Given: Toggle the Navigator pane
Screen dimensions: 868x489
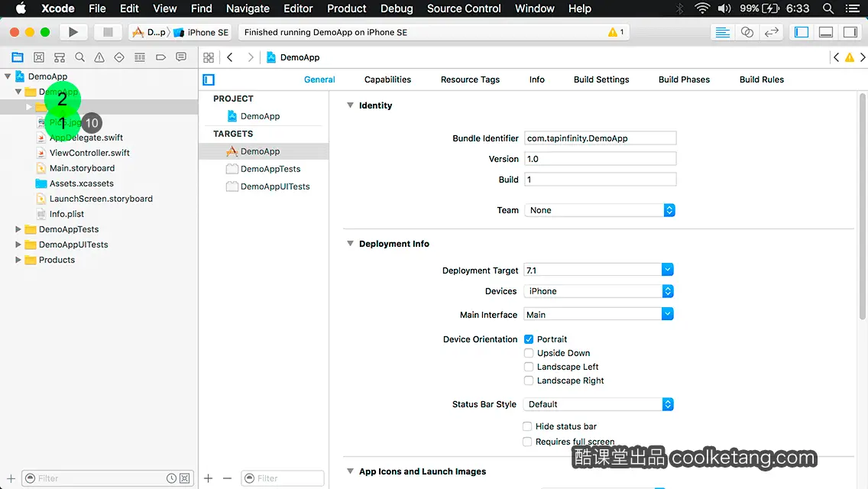Looking at the screenshot, I should pos(802,32).
